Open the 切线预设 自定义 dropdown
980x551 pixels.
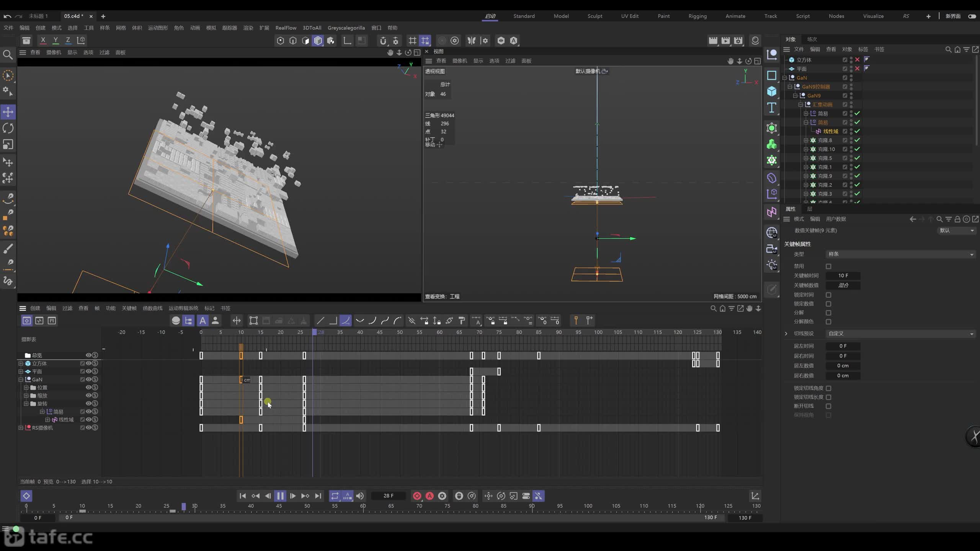point(901,334)
